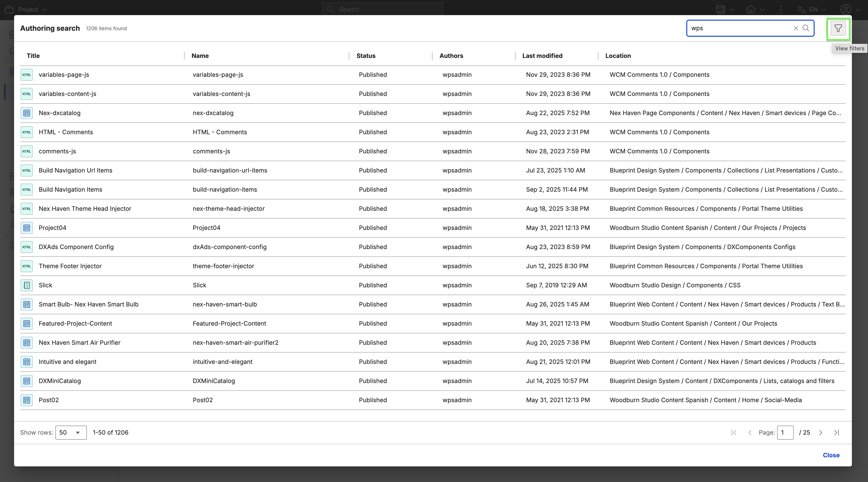Close the Authoring search dialog
Screen dimensions: 868x482
pos(831,455)
